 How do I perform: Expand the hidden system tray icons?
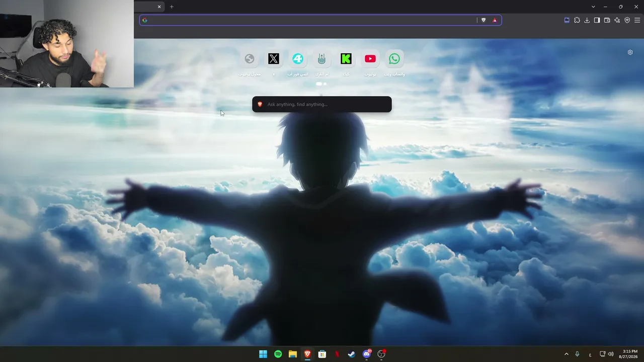(x=566, y=354)
